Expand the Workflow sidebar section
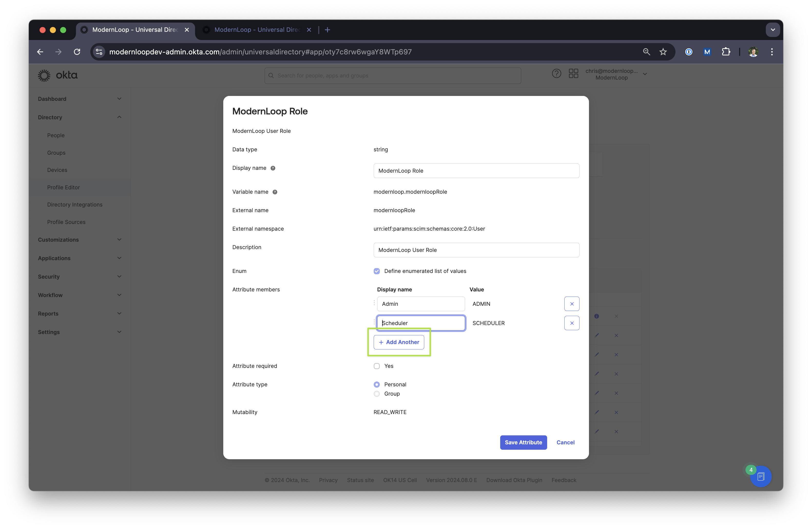This screenshot has height=529, width=812. [x=80, y=295]
